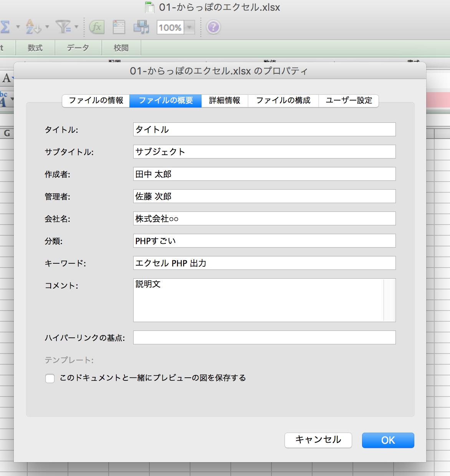Activate the Filter funnel icon
The image size is (450, 476).
(63, 27)
